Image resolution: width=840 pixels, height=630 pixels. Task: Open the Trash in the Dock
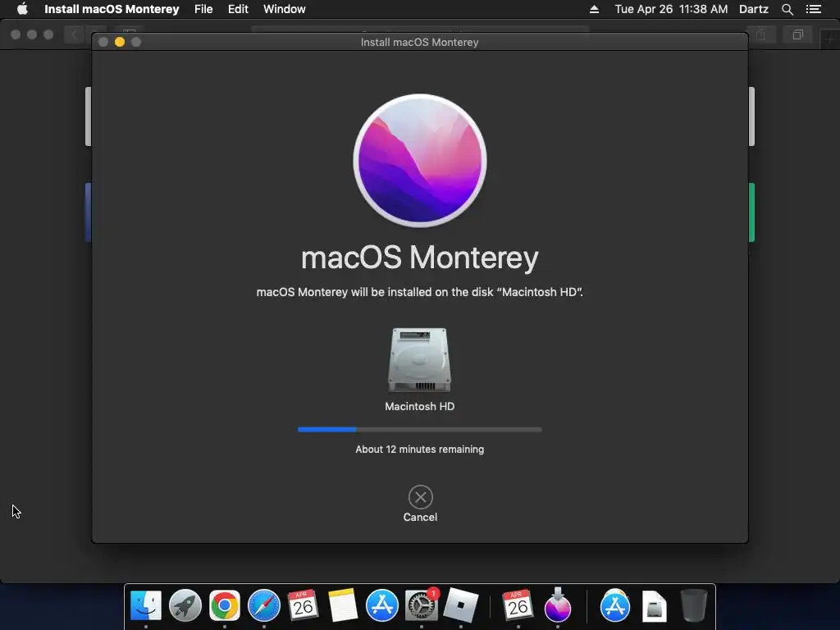[694, 605]
